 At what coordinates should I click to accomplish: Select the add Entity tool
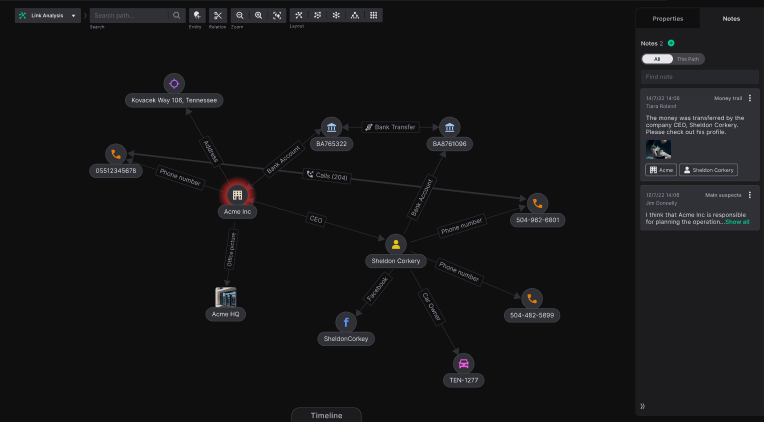197,16
